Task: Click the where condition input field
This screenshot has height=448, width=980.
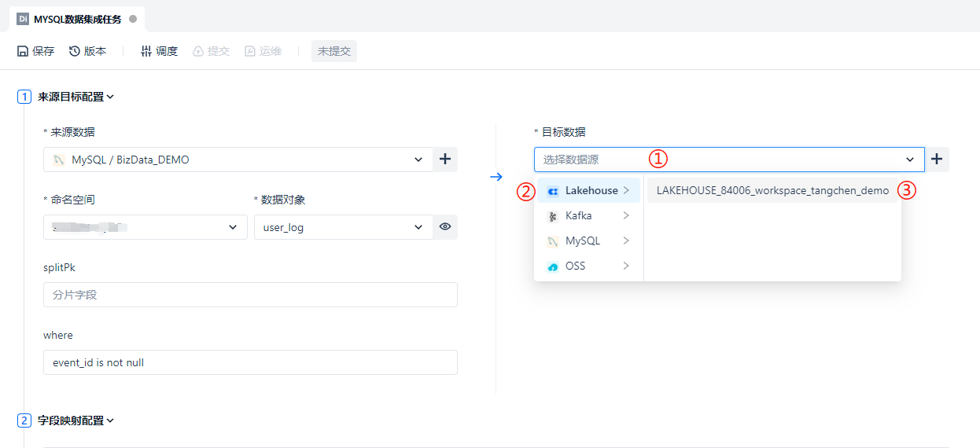Action: pyautogui.click(x=250, y=362)
